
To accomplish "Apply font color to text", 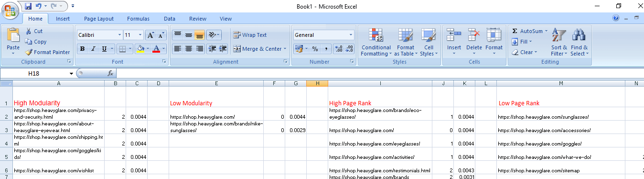I will point(156,49).
